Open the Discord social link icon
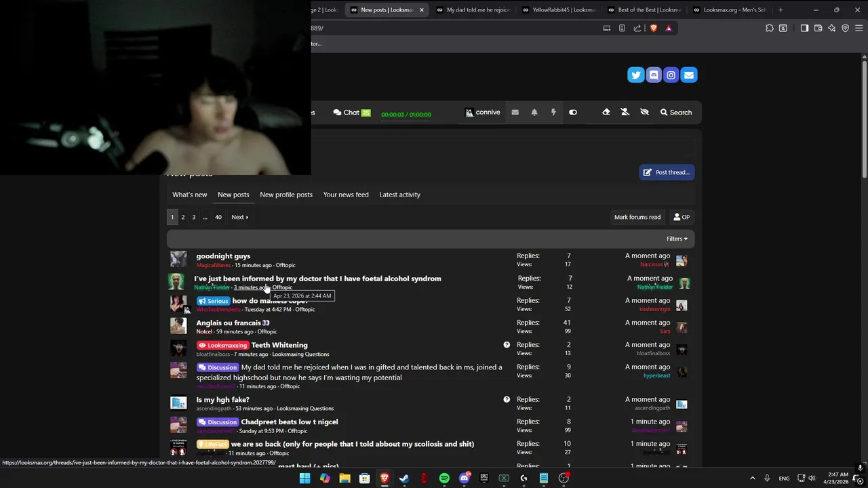Viewport: 868px width, 488px height. click(x=654, y=75)
